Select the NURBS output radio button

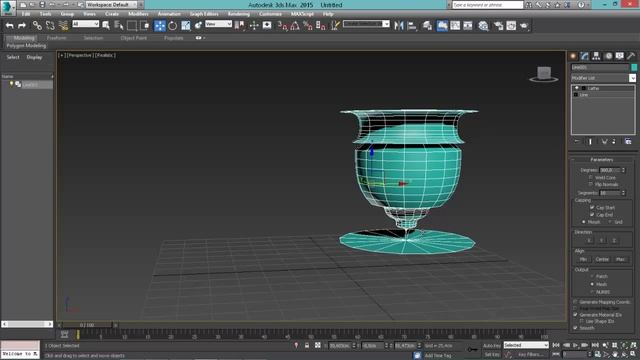point(592,292)
